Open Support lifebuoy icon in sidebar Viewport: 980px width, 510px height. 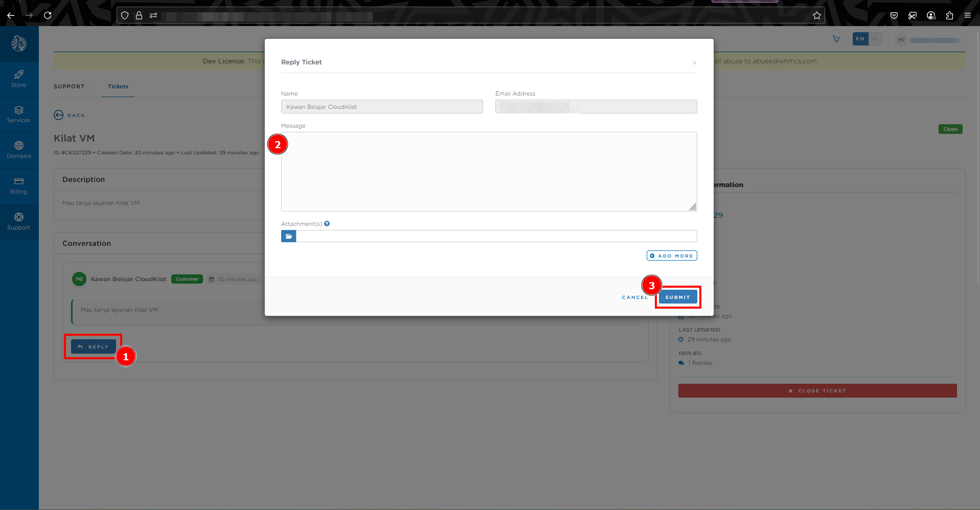pos(19,217)
